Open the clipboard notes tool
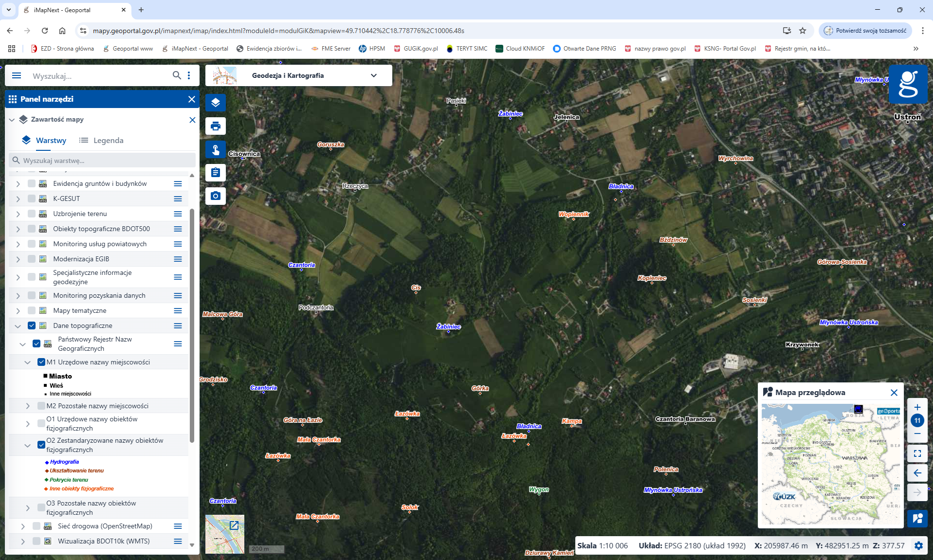 [x=215, y=173]
